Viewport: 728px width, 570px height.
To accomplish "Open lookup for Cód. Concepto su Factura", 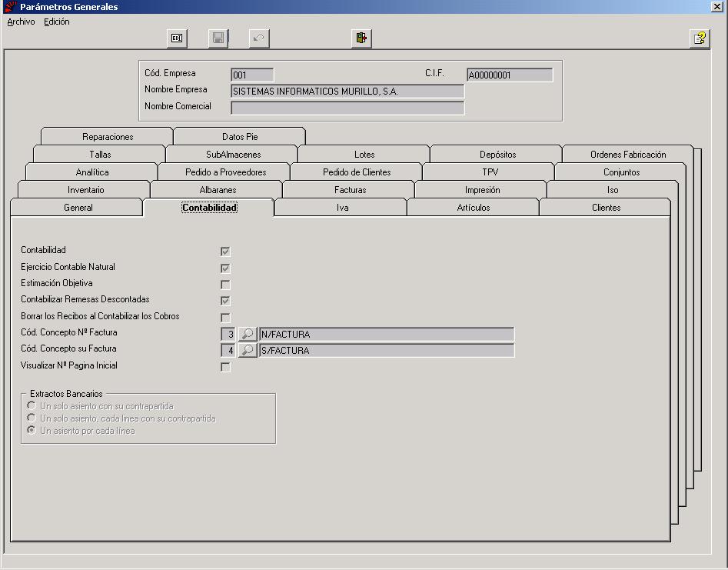I will [248, 350].
